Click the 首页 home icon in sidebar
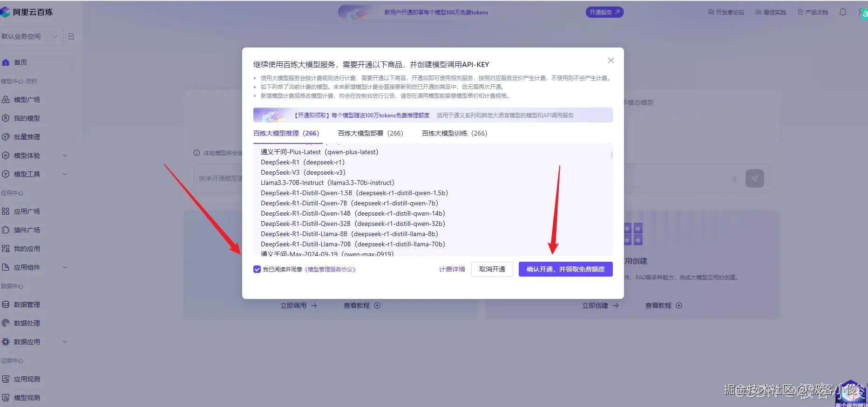Viewport: 868px width, 407px height. pyautogui.click(x=6, y=62)
